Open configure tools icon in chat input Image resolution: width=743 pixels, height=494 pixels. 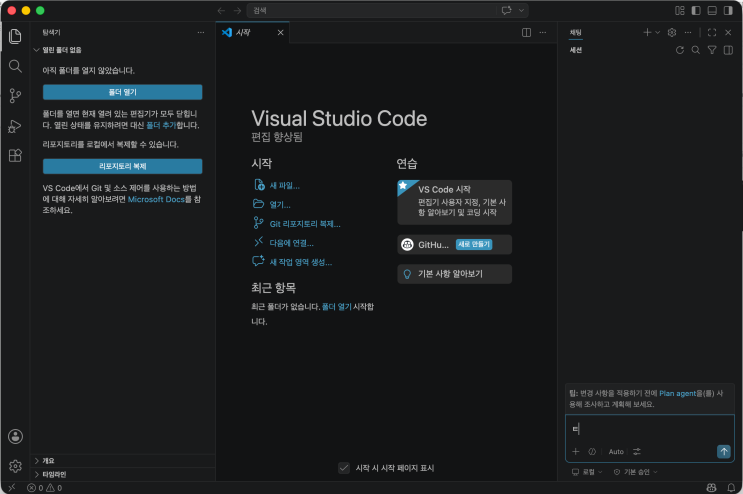click(x=637, y=451)
